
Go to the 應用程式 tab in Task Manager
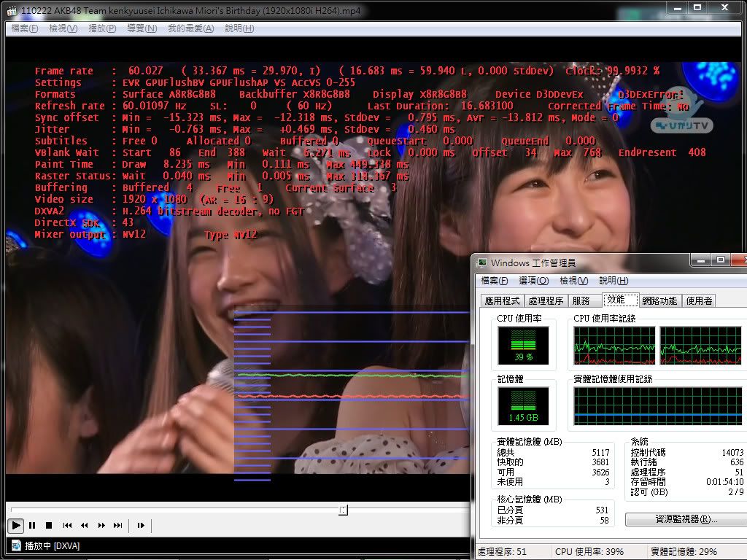tap(503, 300)
